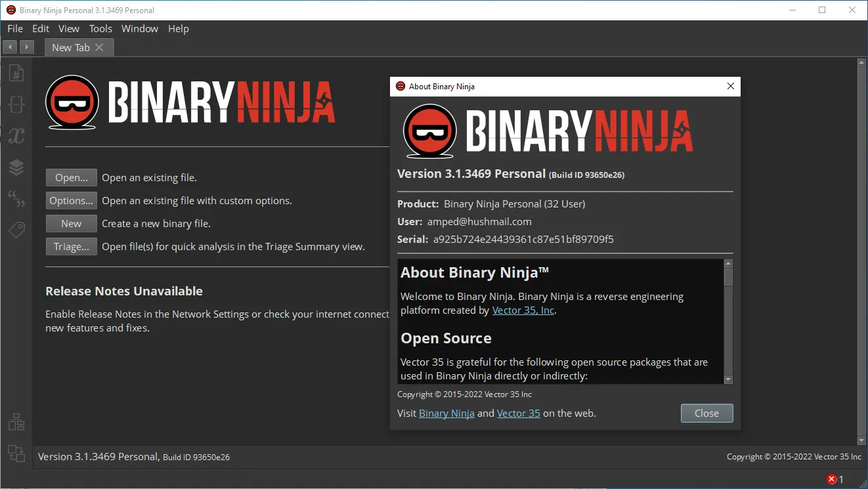Open the View menu
This screenshot has width=868, height=489.
point(69,28)
